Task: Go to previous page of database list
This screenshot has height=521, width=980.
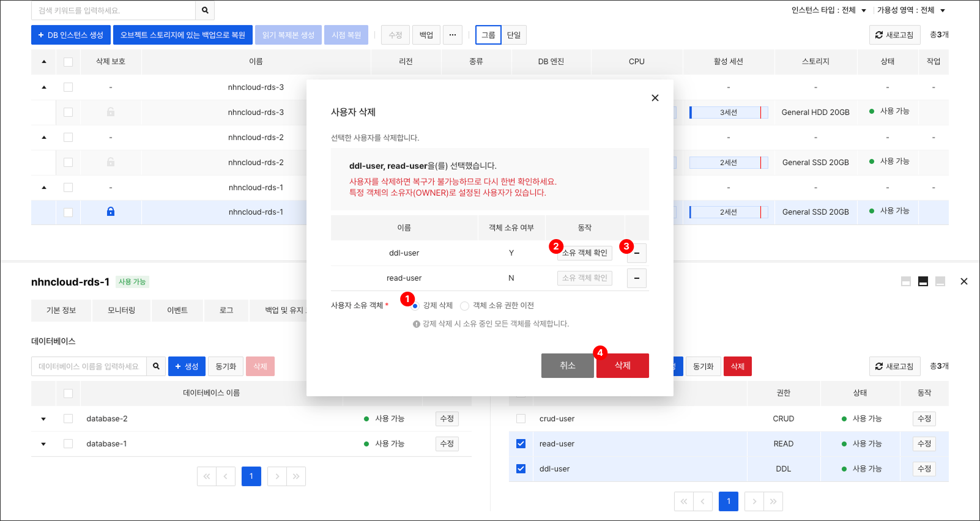Action: point(226,476)
